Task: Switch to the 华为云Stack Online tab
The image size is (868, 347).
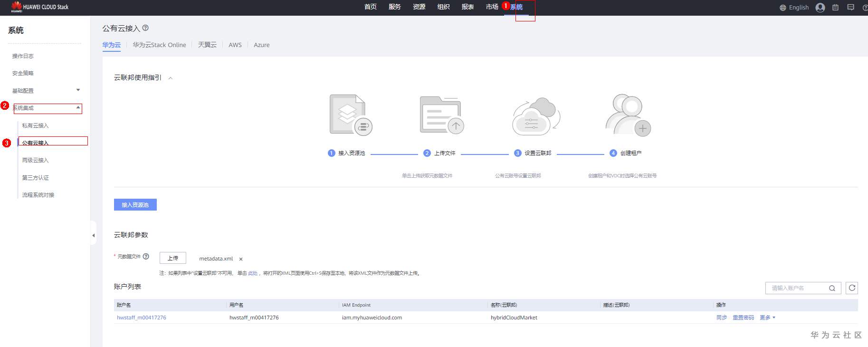Action: coord(159,45)
